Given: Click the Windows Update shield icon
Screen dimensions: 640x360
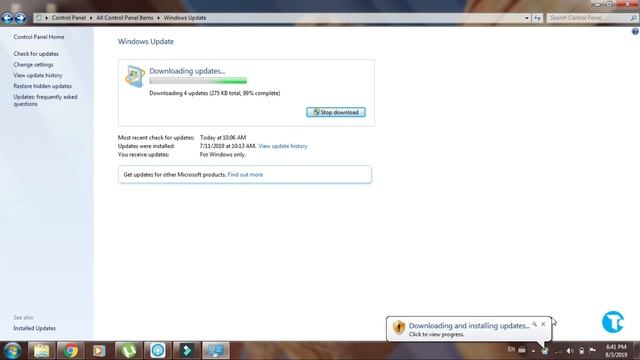Looking at the screenshot, I should (135, 76).
